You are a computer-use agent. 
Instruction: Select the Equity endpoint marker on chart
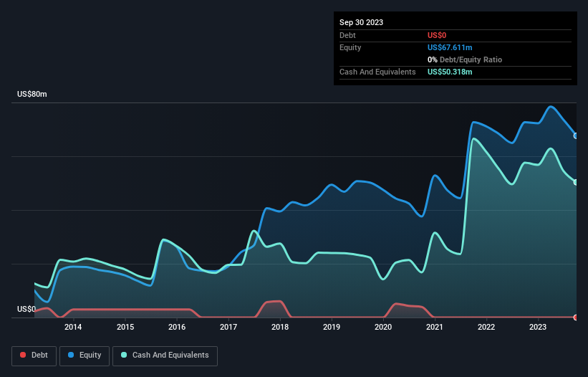click(576, 135)
